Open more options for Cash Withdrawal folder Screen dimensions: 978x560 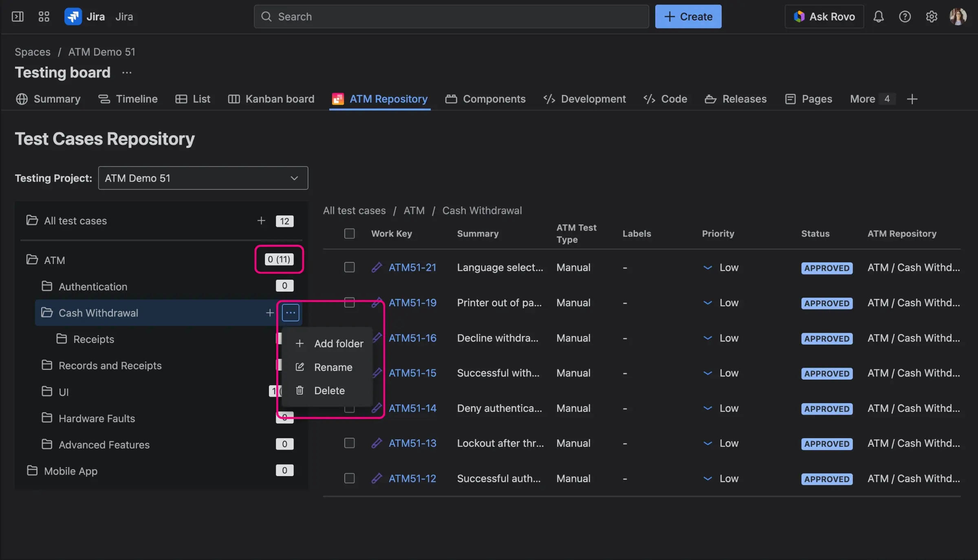[x=290, y=312]
